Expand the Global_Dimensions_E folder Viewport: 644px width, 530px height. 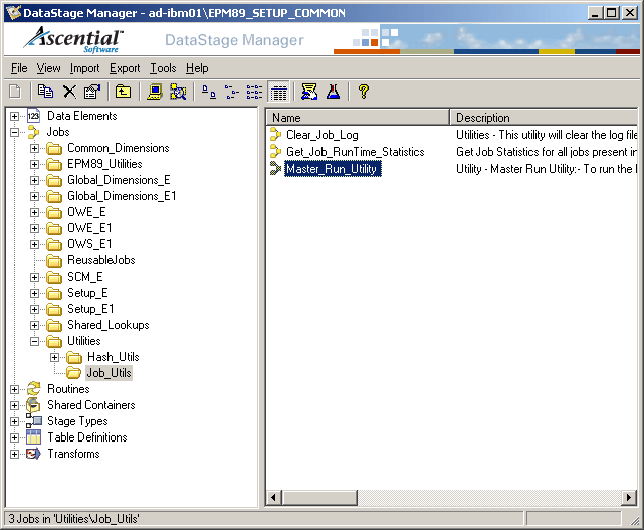[x=34, y=180]
